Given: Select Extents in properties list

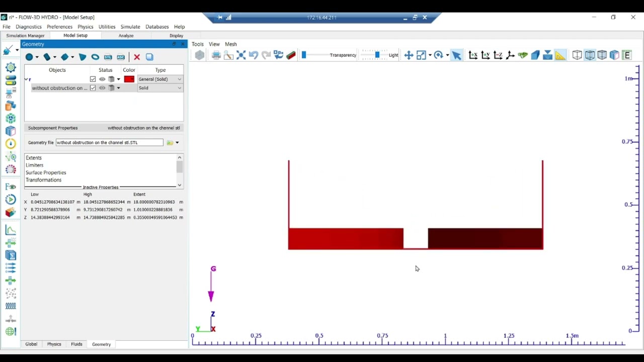Looking at the screenshot, I should (x=34, y=158).
